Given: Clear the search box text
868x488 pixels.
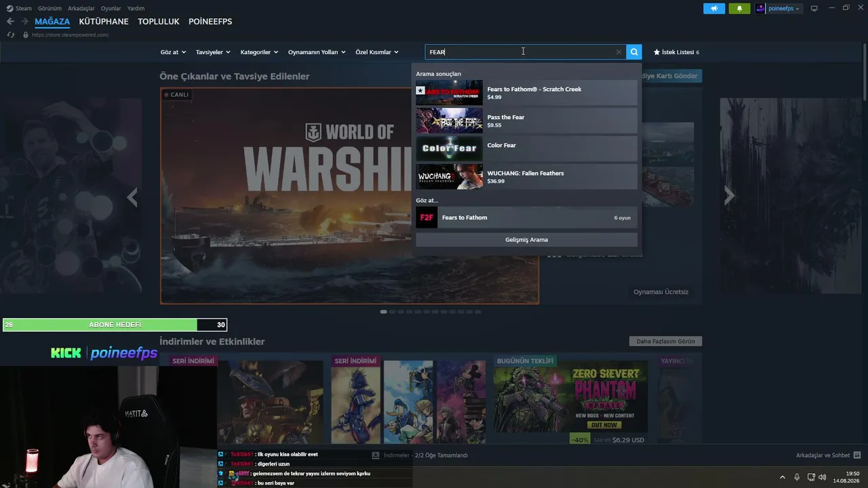Looking at the screenshot, I should [618, 52].
